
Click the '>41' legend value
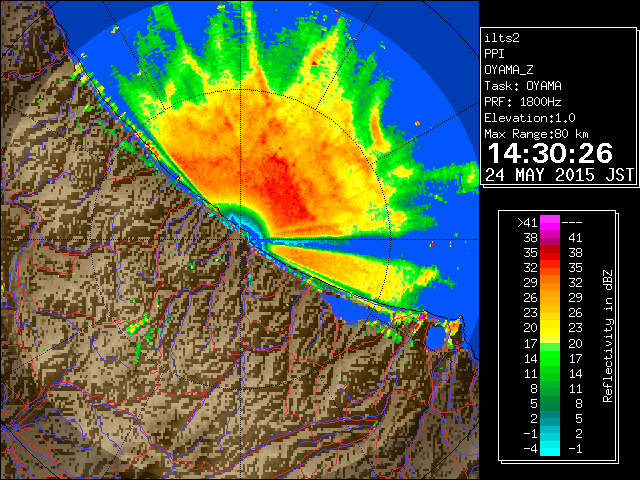point(527,222)
